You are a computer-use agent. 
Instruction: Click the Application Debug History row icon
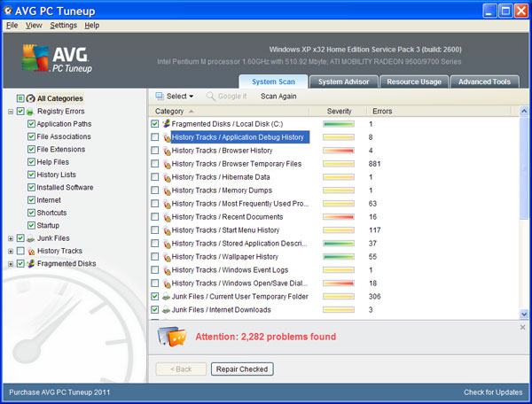[x=167, y=137]
